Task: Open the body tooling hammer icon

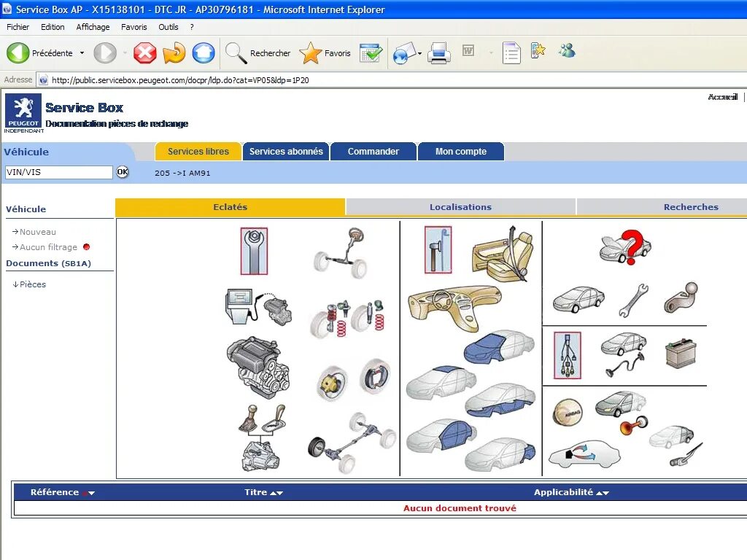Action: pos(438,249)
